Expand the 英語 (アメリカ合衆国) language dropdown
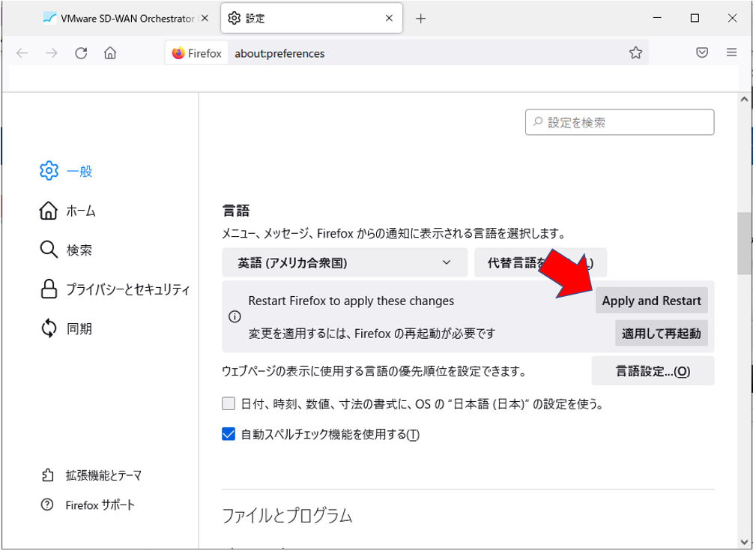Screen dimensions: 756x551 345,262
